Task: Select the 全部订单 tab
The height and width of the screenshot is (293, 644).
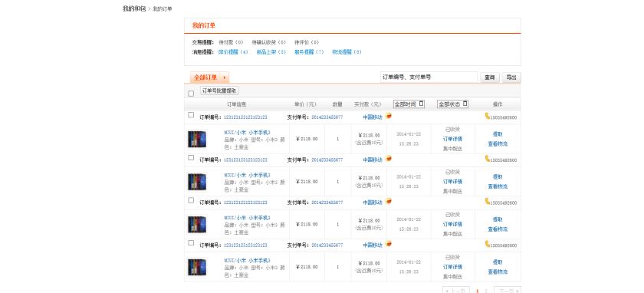Action: (209, 77)
